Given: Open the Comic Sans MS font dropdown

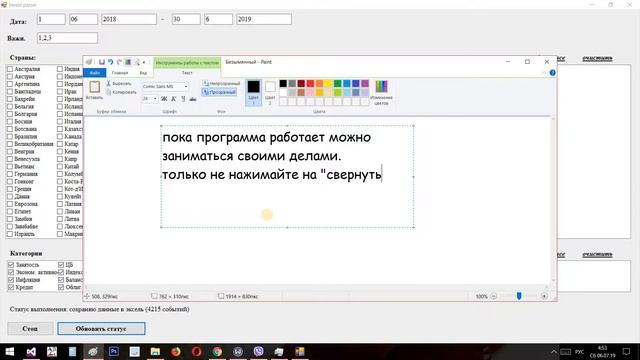Looking at the screenshot, I should [186, 87].
